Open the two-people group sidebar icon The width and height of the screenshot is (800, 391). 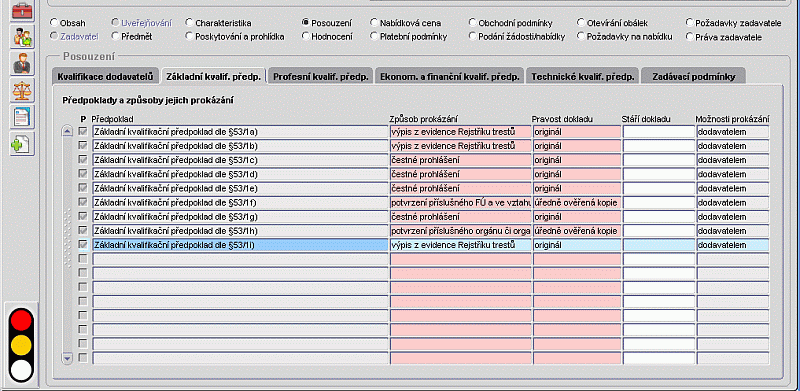coord(22,37)
